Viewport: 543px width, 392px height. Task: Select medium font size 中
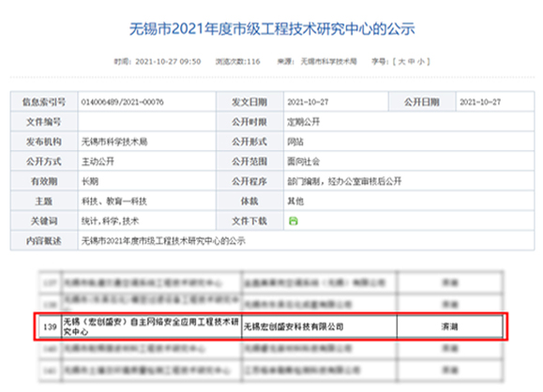[x=412, y=62]
